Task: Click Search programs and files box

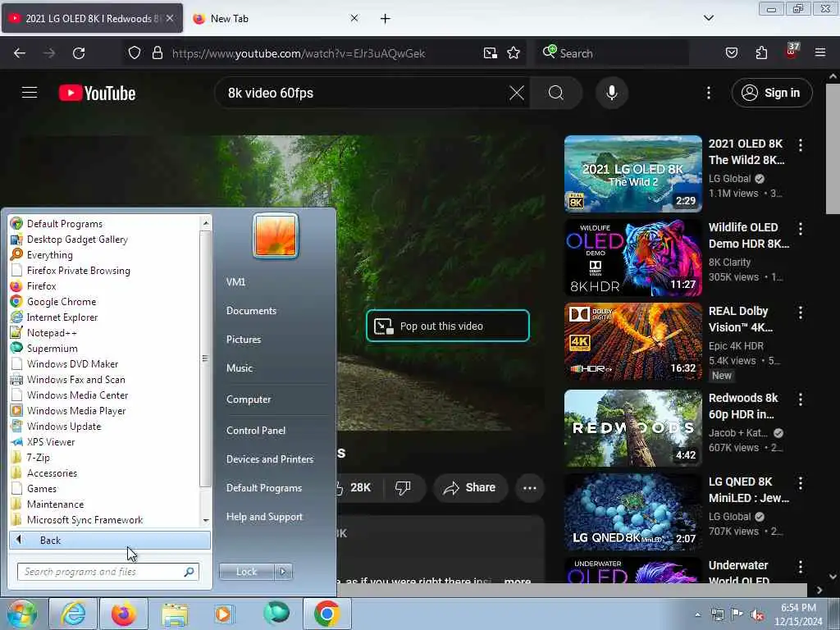Action: click(108, 572)
